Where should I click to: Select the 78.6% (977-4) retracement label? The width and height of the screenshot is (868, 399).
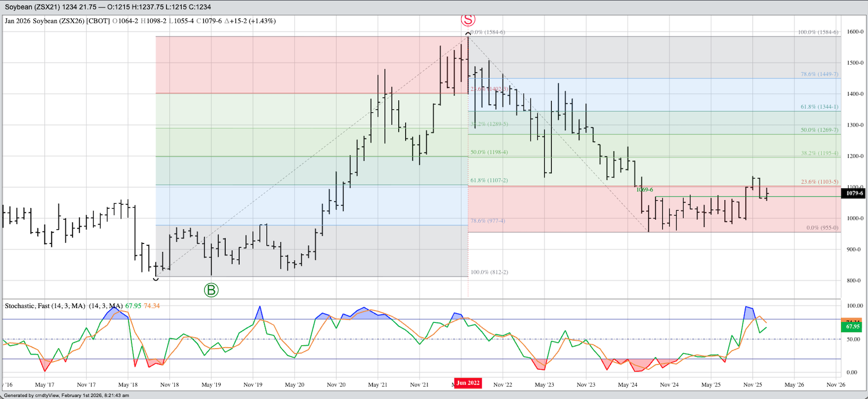pyautogui.click(x=488, y=221)
